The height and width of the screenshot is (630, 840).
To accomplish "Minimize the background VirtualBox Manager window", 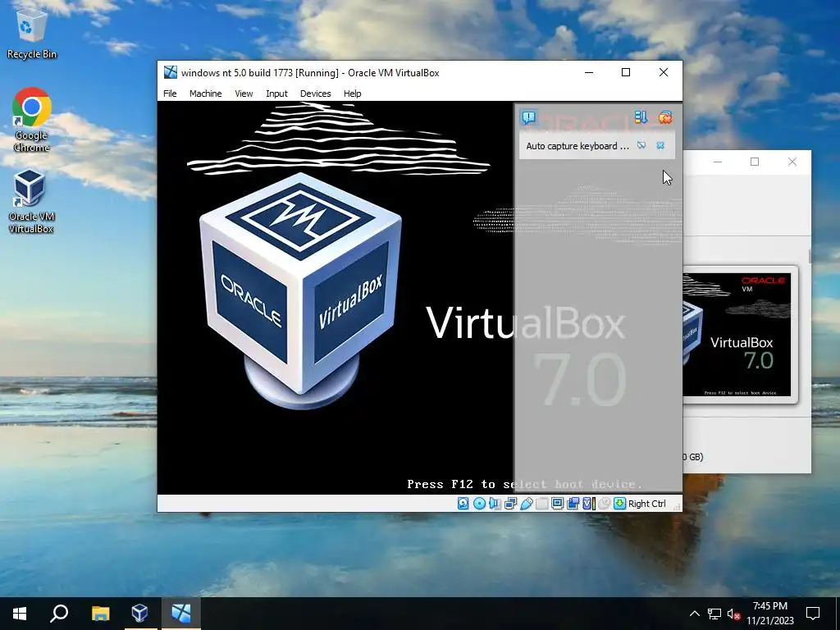I will click(x=717, y=162).
